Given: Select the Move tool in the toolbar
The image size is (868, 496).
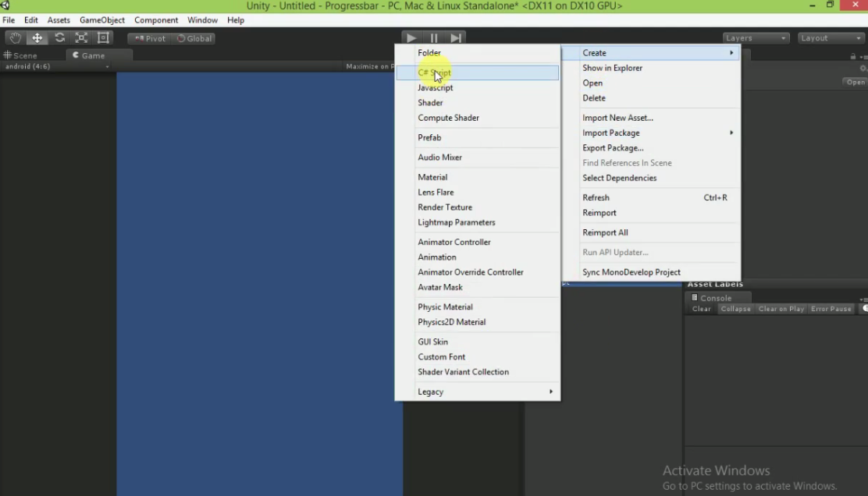Looking at the screenshot, I should [x=36, y=37].
